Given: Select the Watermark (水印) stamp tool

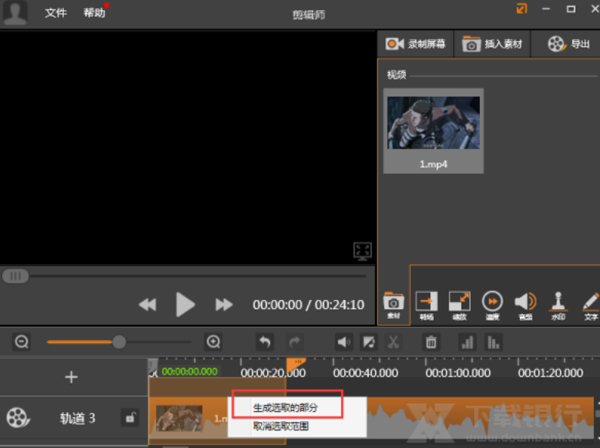Looking at the screenshot, I should pos(558,303).
